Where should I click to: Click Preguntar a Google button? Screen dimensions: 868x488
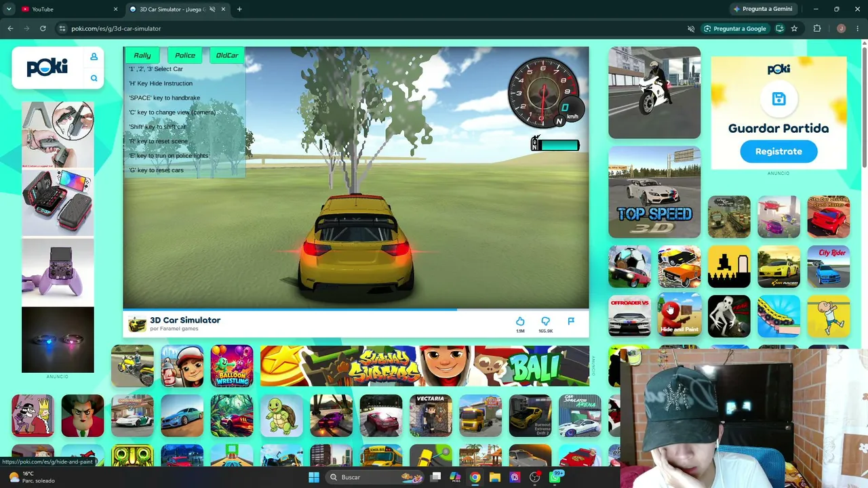click(x=734, y=28)
